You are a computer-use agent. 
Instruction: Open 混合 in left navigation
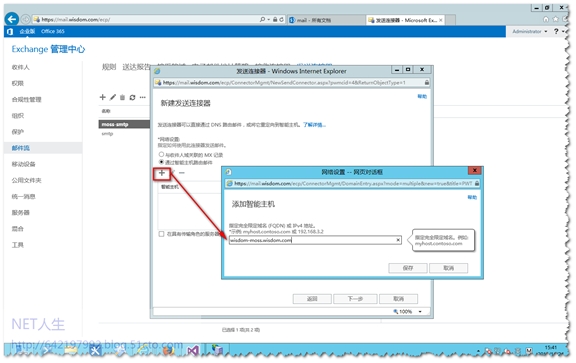point(17,229)
